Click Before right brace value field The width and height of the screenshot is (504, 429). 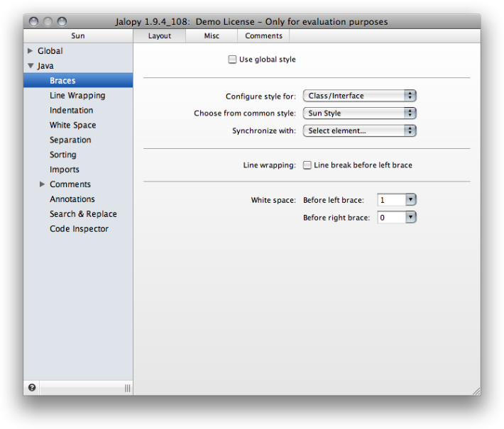(392, 218)
